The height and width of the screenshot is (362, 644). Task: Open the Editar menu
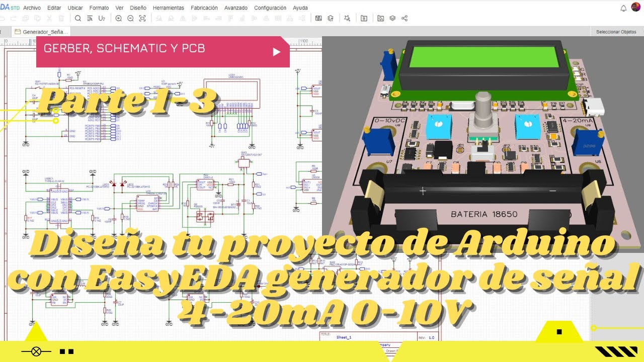click(54, 8)
